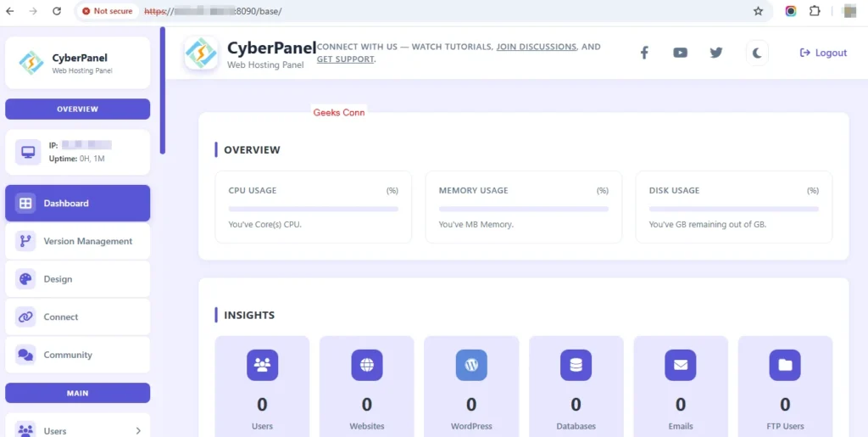Image resolution: width=868 pixels, height=437 pixels.
Task: Click the 'Databases' card label
Action: [x=576, y=427]
